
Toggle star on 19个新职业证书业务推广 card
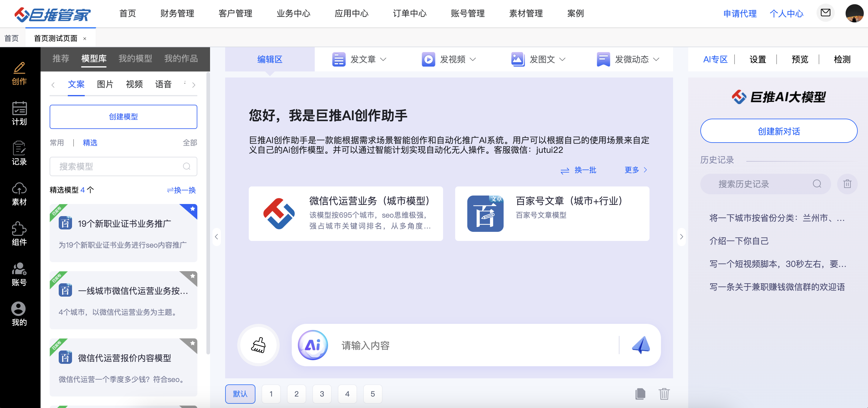192,209
